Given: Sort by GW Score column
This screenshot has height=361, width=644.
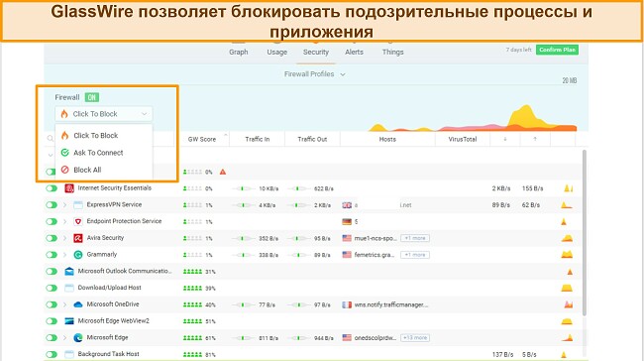Looking at the screenshot, I should point(202,140).
